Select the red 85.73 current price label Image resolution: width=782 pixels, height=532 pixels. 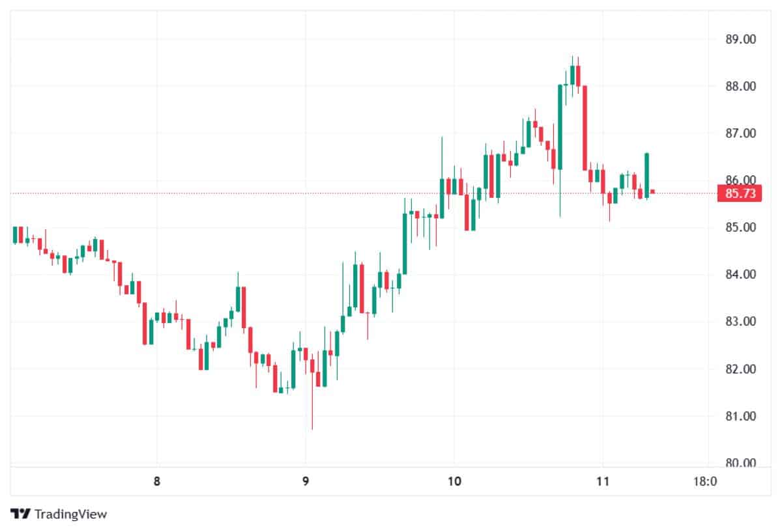(740, 193)
